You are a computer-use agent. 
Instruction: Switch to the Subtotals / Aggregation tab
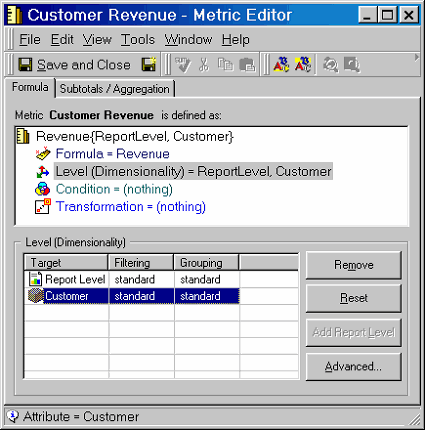click(x=115, y=89)
